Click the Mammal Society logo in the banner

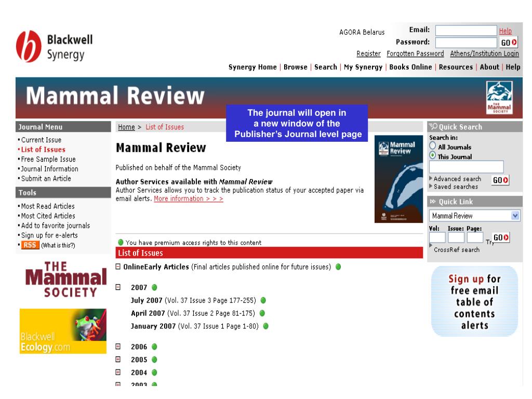[x=499, y=97]
